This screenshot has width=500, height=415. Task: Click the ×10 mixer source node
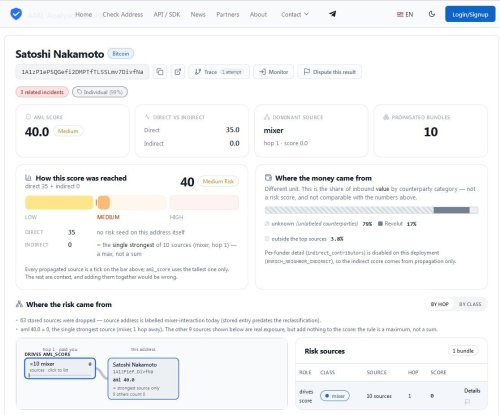pyautogui.click(x=60, y=368)
